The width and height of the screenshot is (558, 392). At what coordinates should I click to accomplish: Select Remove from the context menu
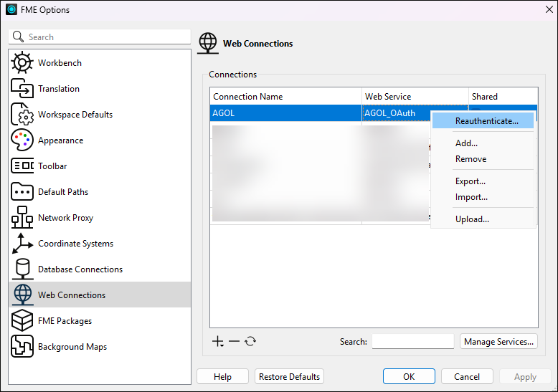483,159
